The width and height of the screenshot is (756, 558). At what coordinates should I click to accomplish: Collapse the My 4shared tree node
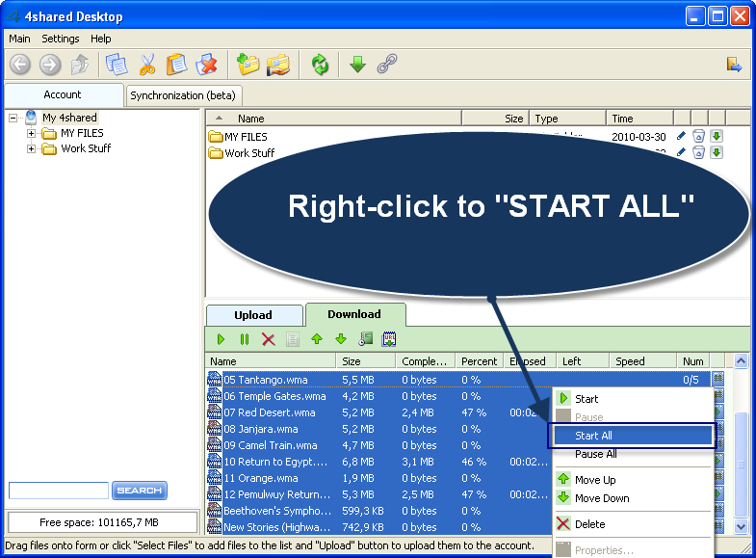click(13, 118)
